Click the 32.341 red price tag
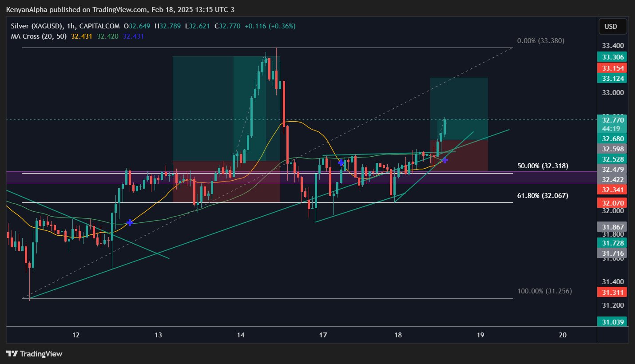The height and width of the screenshot is (364, 635). [x=613, y=190]
